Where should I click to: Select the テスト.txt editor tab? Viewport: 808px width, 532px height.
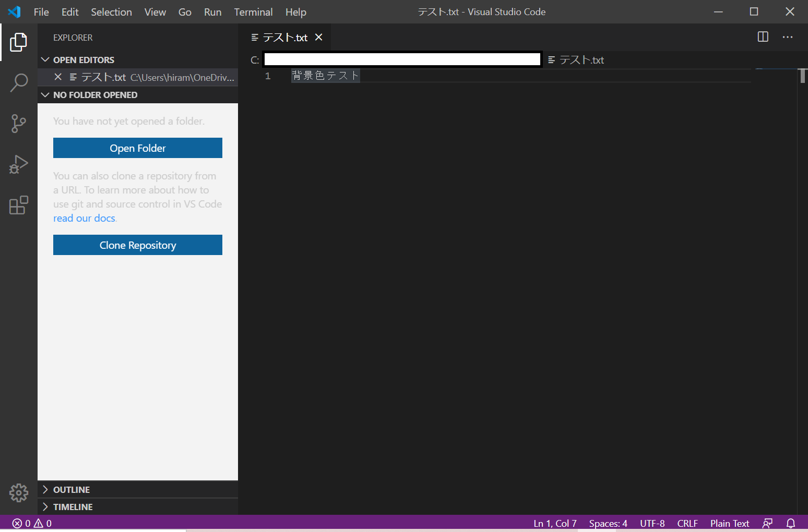(284, 37)
